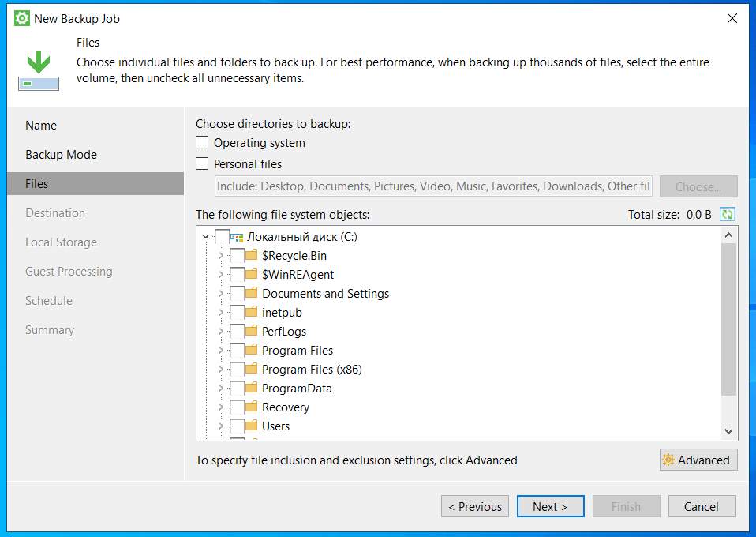Expand the Documents and Settings folder
756x537 pixels.
click(x=221, y=294)
